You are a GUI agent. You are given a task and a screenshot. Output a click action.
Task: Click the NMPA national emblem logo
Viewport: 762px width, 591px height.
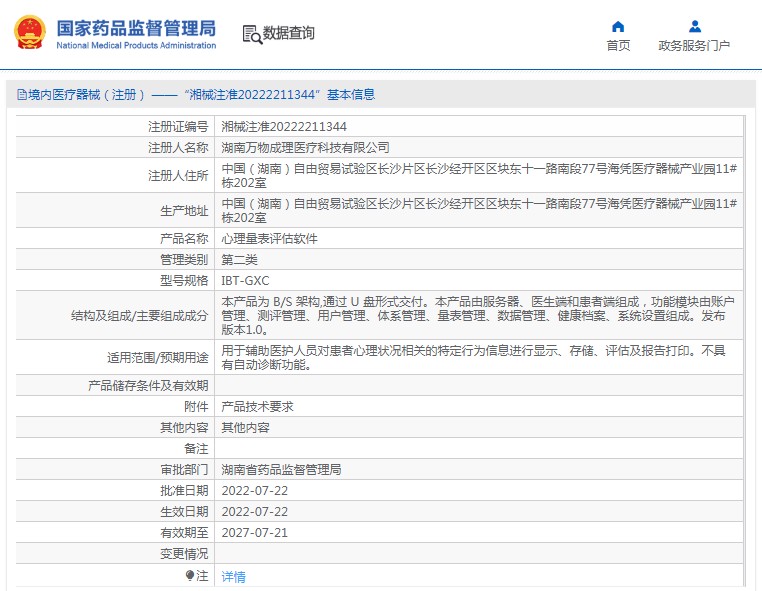pos(29,32)
